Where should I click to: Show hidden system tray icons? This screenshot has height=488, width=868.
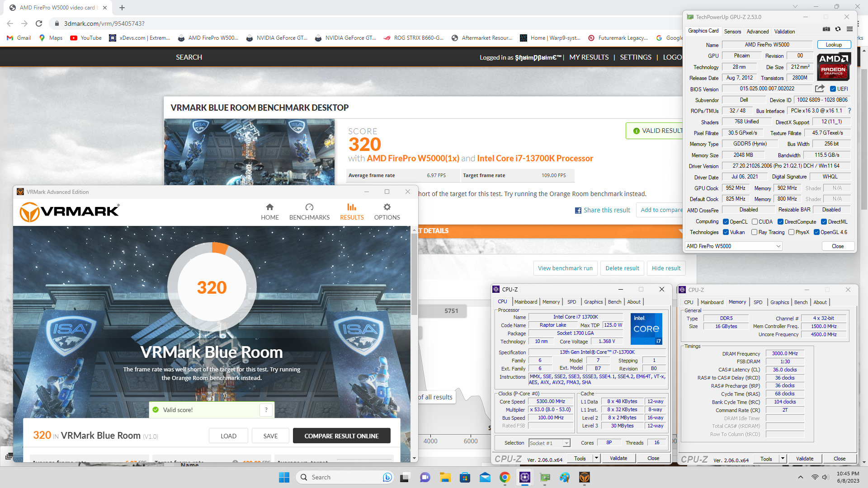click(x=800, y=477)
